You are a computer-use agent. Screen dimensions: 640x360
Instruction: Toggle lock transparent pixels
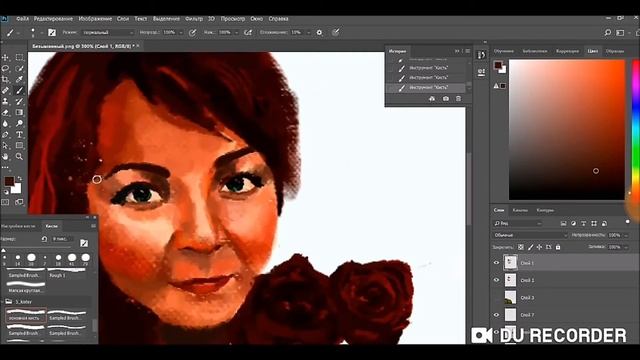pos(521,247)
